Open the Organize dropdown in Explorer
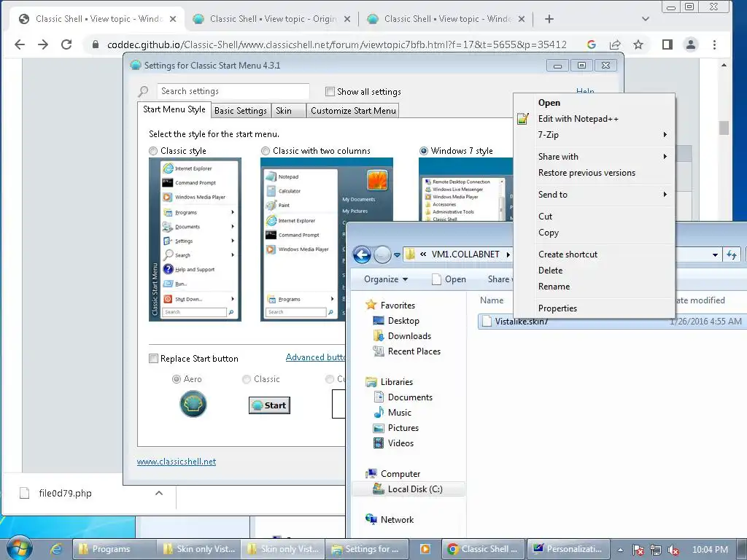This screenshot has width=747, height=560. 386,279
